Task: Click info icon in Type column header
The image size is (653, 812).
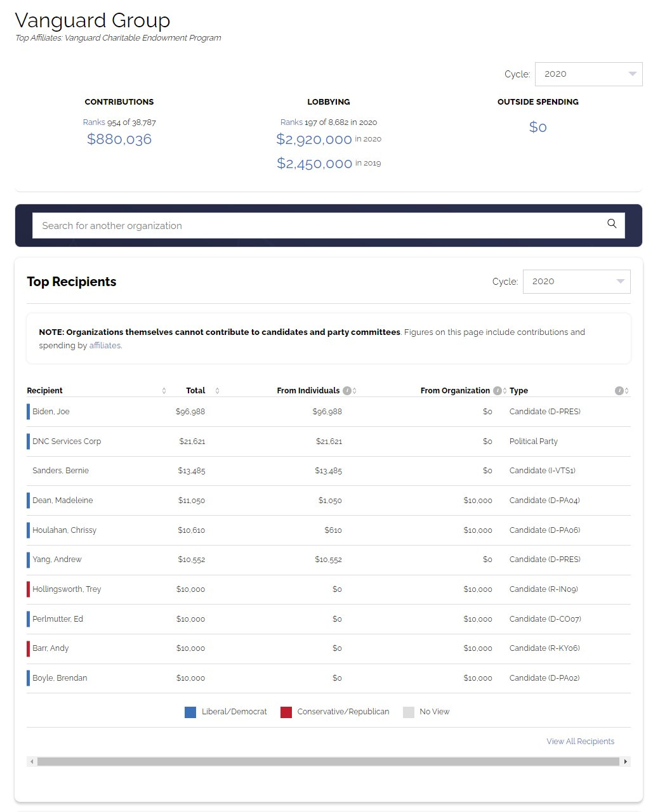Action: tap(619, 391)
